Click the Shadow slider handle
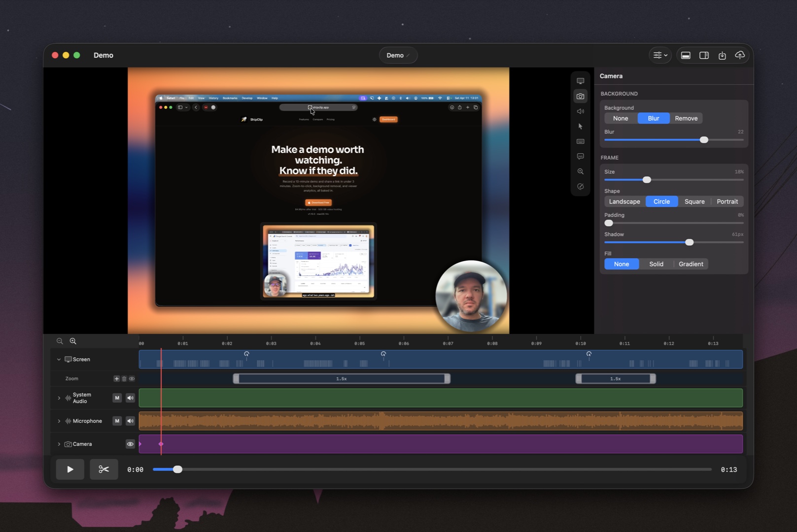The image size is (797, 532). point(689,242)
